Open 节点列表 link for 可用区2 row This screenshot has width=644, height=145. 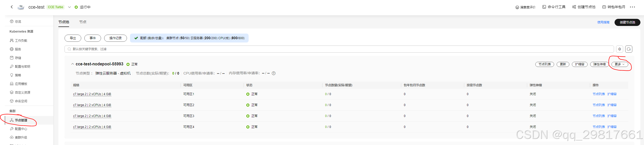[599, 105]
